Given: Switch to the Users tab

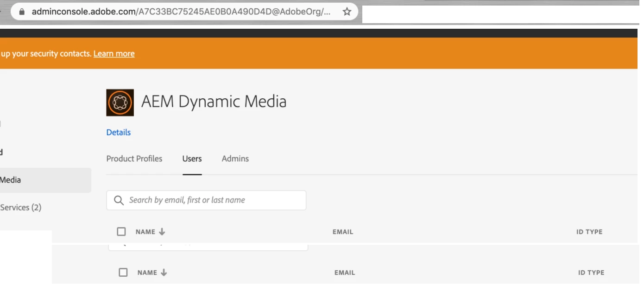Looking at the screenshot, I should (192, 159).
